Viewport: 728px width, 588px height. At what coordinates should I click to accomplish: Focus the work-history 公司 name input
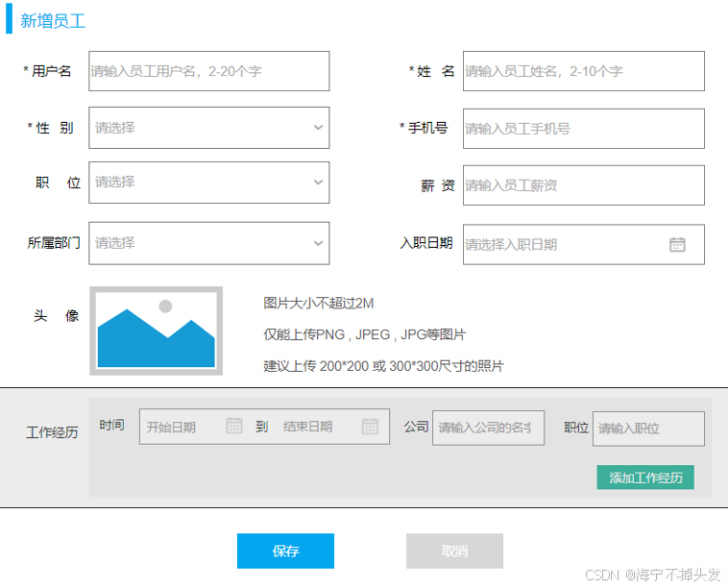point(488,428)
